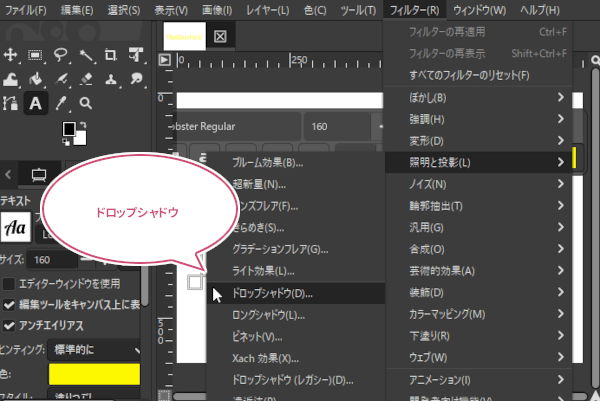Image resolution: width=600 pixels, height=401 pixels.
Task: Open the ヘルプ(H) menu
Action: click(x=540, y=10)
